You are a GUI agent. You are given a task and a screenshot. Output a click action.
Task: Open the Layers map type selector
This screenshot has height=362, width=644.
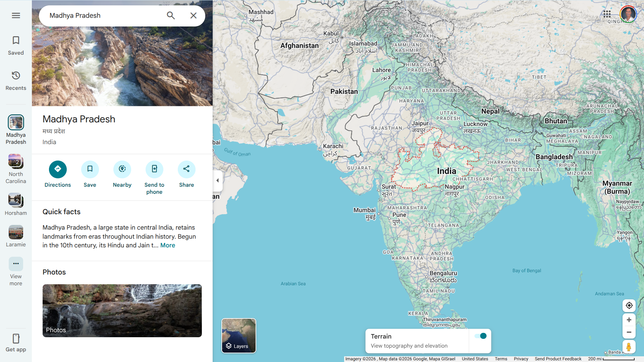point(238,336)
